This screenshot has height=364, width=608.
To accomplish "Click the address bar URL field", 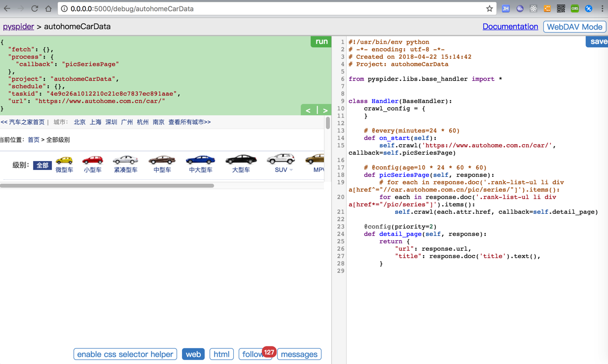I will point(276,9).
